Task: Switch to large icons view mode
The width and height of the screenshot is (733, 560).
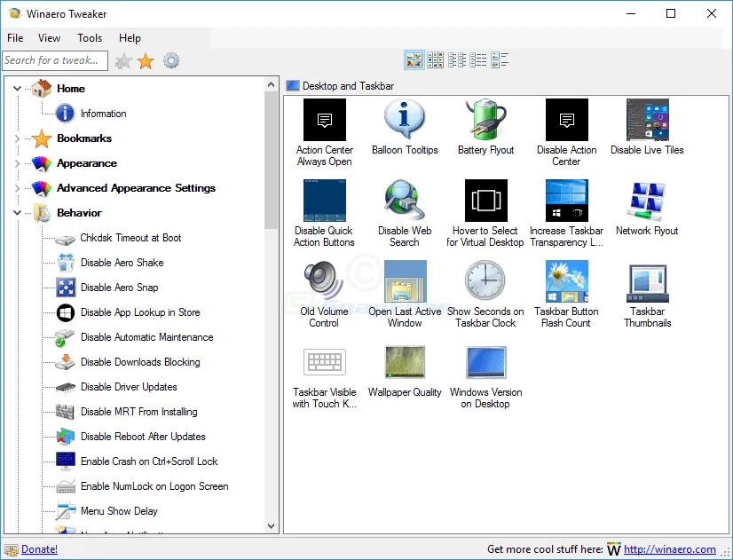Action: (x=414, y=59)
